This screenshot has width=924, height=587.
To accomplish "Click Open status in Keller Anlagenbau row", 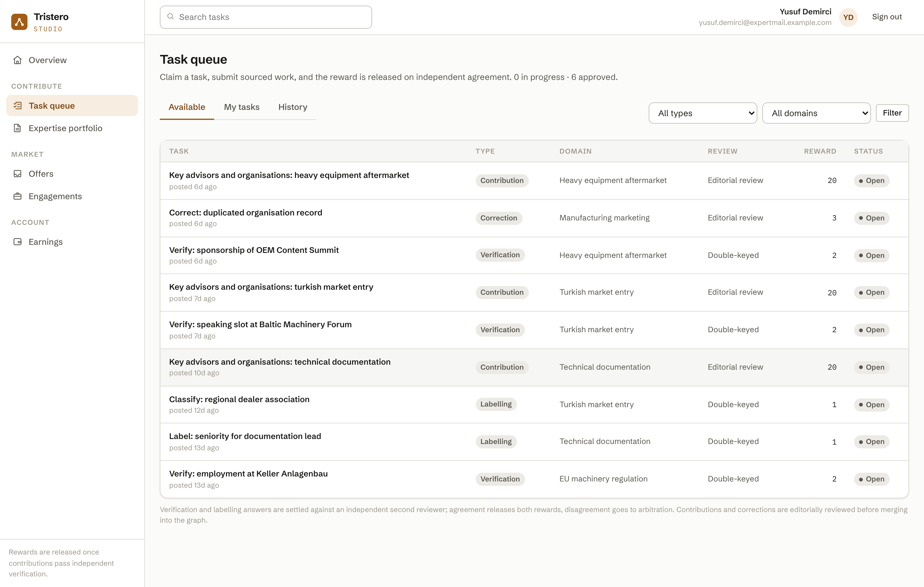I will (x=872, y=479).
